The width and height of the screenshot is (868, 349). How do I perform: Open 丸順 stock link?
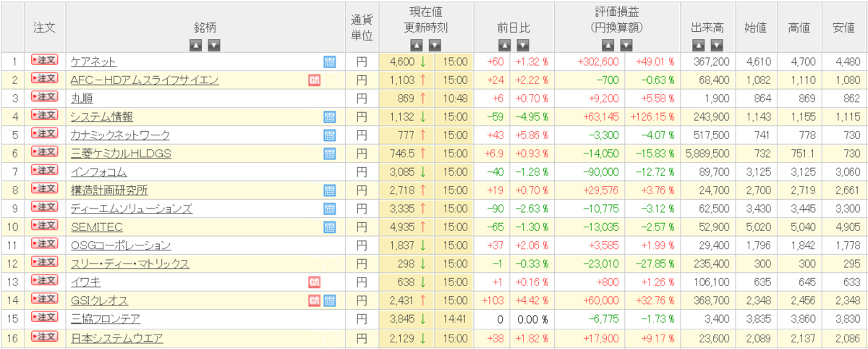click(x=82, y=98)
